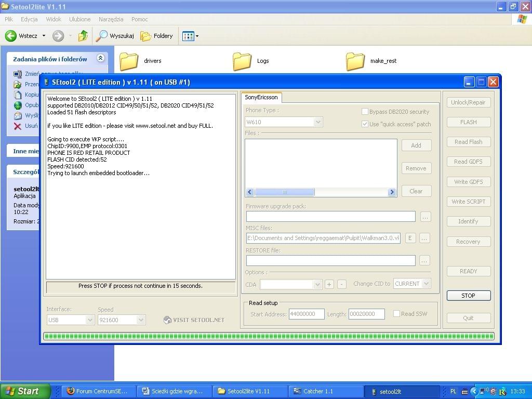Viewport: 532px width, 399px height.
Task: Toggle Use quick access patch checkbox
Action: (365, 124)
